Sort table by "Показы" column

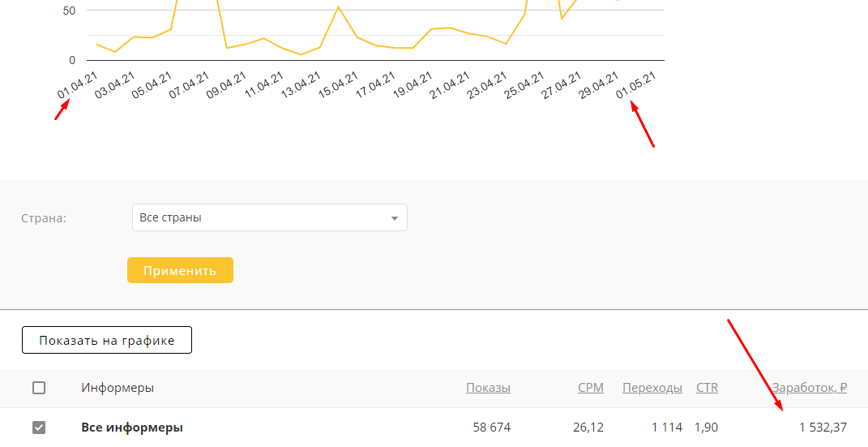pos(488,388)
